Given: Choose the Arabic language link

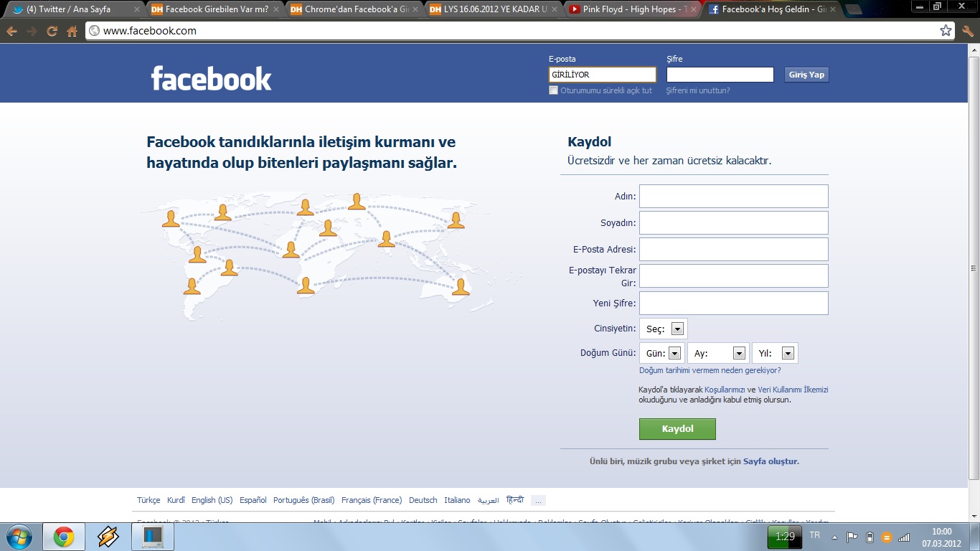Looking at the screenshot, I should (489, 500).
